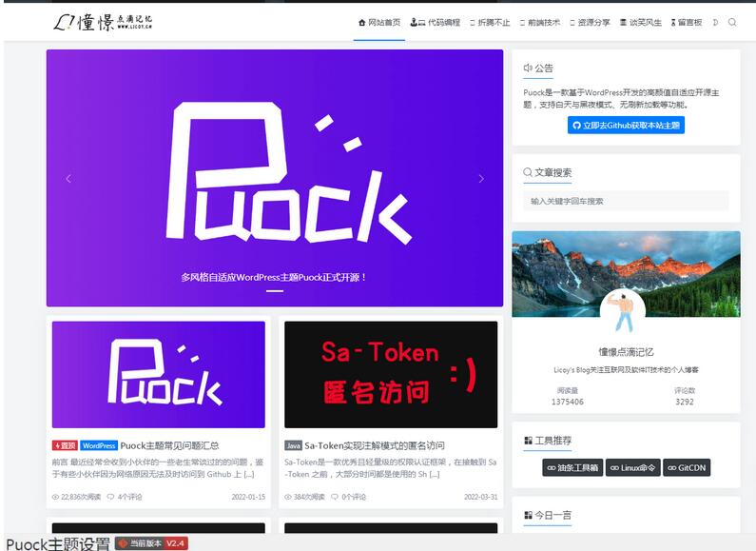Viewport: 756px width, 551px height.
Task: Open the Linux命令 tool link
Action: click(633, 467)
